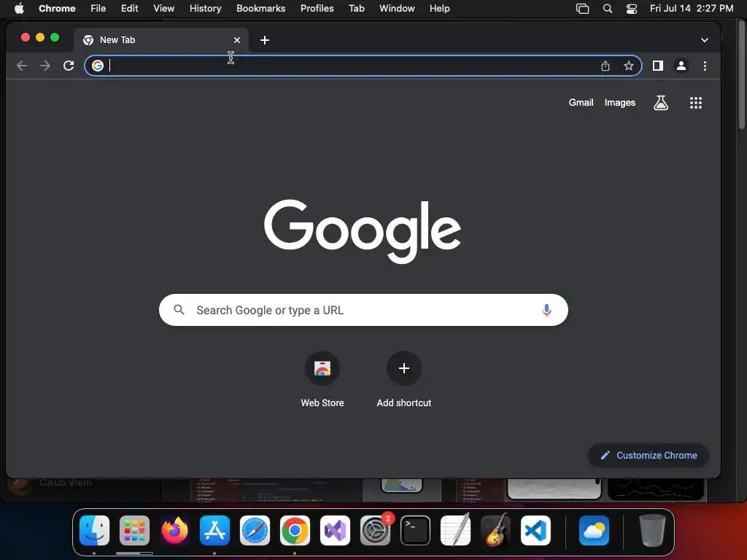Open Spotlight search in menu bar
Image resolution: width=747 pixels, height=560 pixels.
(608, 9)
